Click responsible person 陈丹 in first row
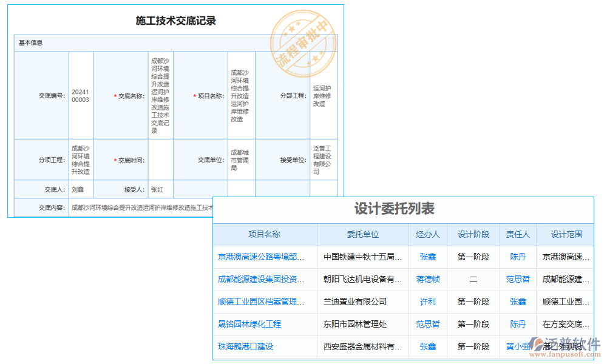This screenshot has height=364, width=607. pyautogui.click(x=518, y=257)
